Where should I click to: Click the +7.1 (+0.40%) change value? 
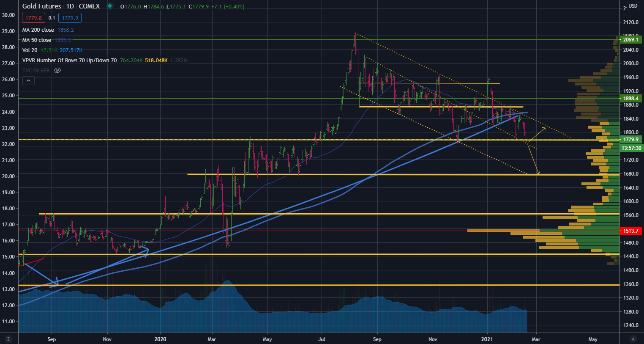[x=228, y=6]
